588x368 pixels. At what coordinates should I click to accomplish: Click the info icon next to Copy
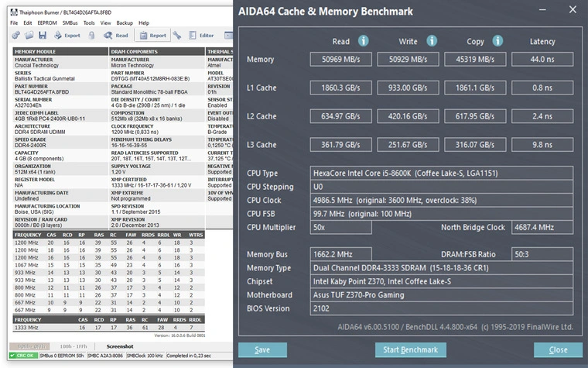click(497, 40)
